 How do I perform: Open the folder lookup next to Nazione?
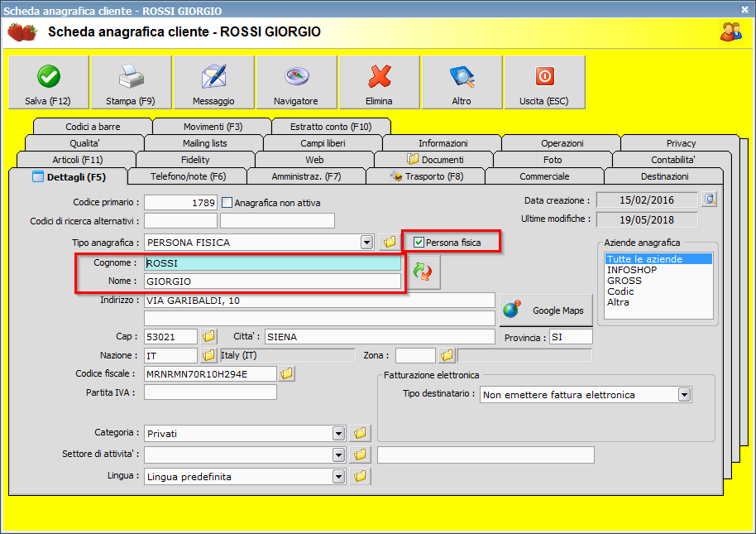pos(208,355)
